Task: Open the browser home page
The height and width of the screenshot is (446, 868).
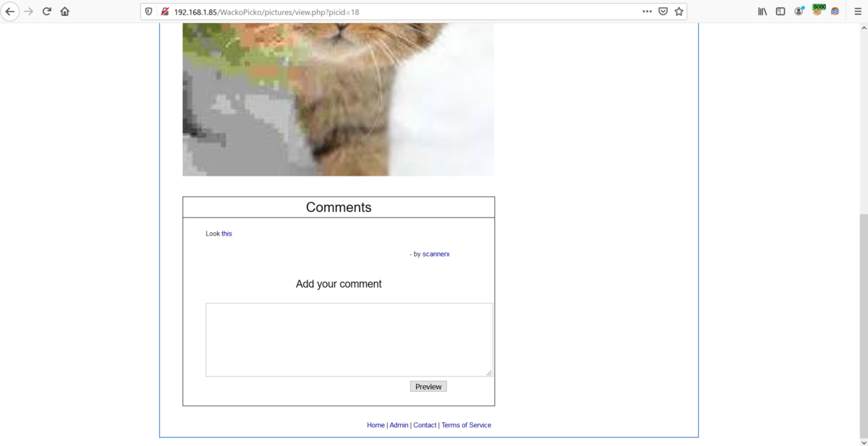Action: 65,12
